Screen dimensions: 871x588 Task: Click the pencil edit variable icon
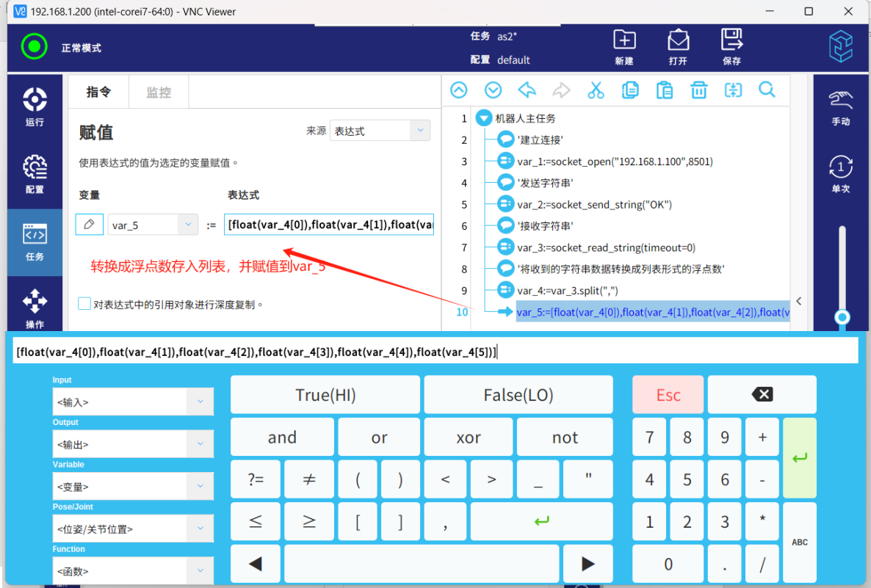(x=89, y=225)
